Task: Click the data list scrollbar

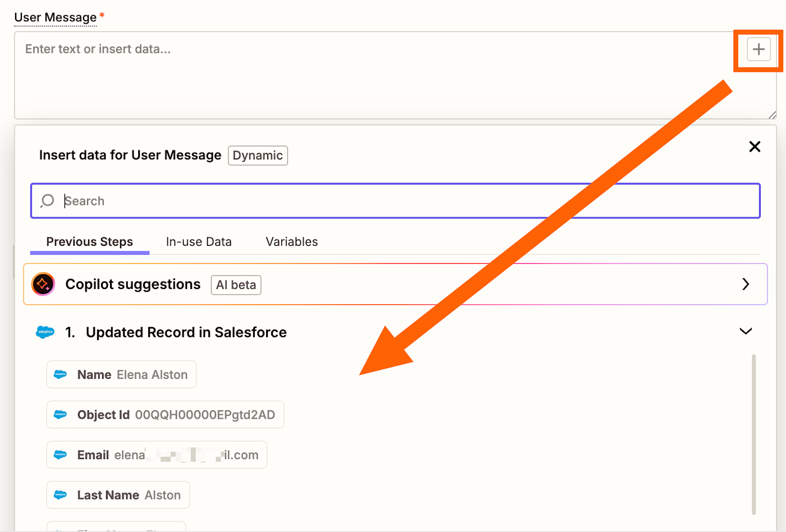Action: pos(753,434)
